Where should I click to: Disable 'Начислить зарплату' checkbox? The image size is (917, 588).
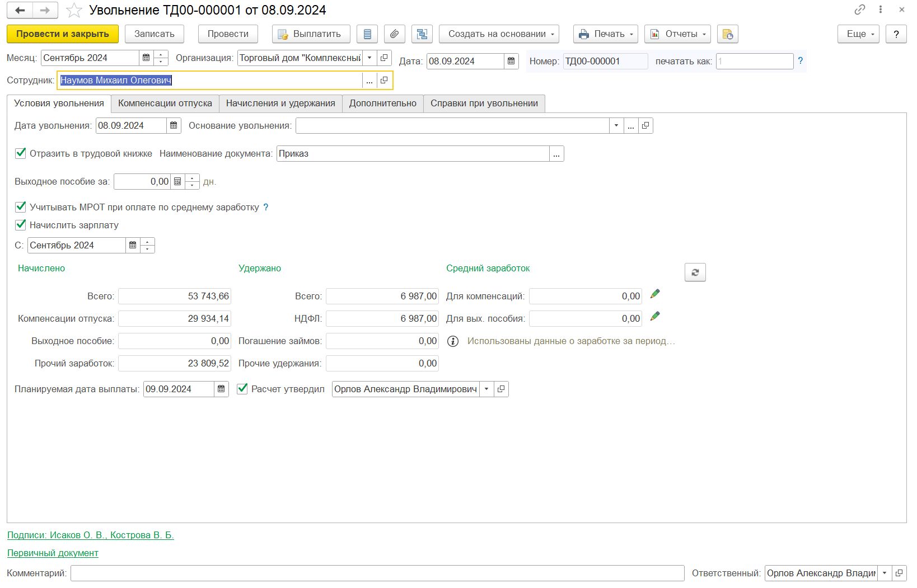click(x=21, y=225)
